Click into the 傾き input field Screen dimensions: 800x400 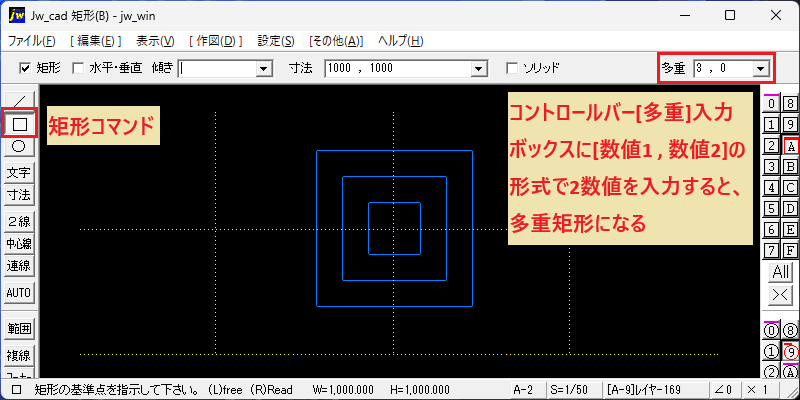pyautogui.click(x=218, y=68)
